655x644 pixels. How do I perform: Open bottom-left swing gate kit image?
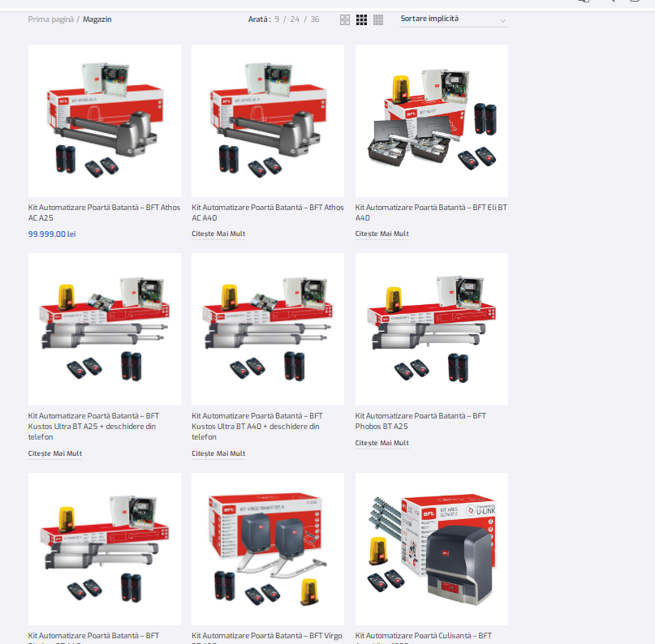coord(105,549)
